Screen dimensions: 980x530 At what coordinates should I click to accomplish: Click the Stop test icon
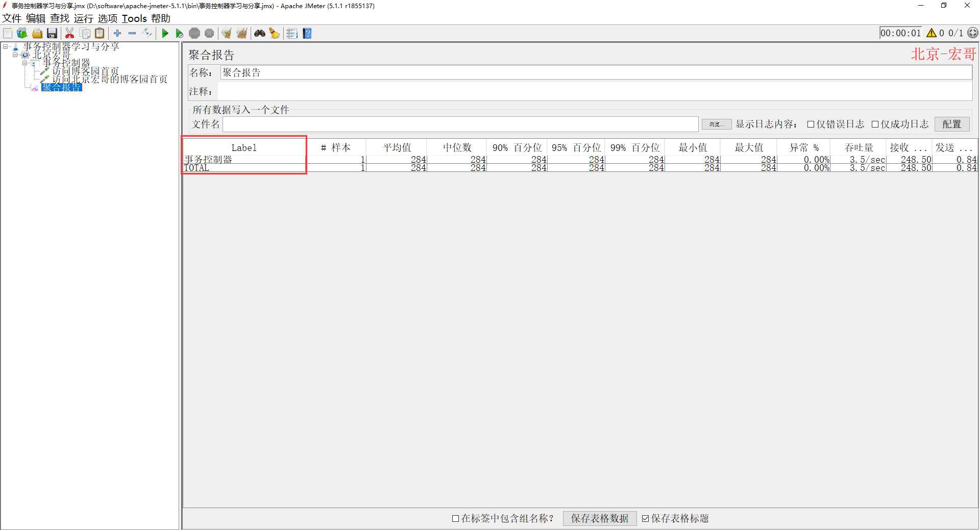point(194,33)
